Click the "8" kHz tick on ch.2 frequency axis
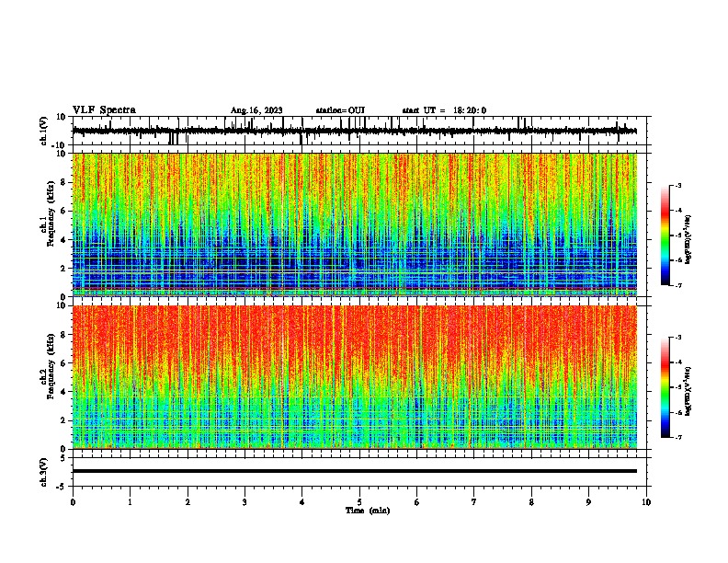The width and height of the screenshot is (728, 563). click(x=63, y=335)
